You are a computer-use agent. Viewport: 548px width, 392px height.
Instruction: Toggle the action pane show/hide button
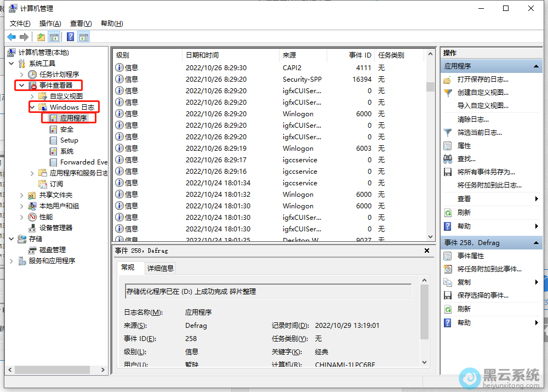click(x=83, y=37)
